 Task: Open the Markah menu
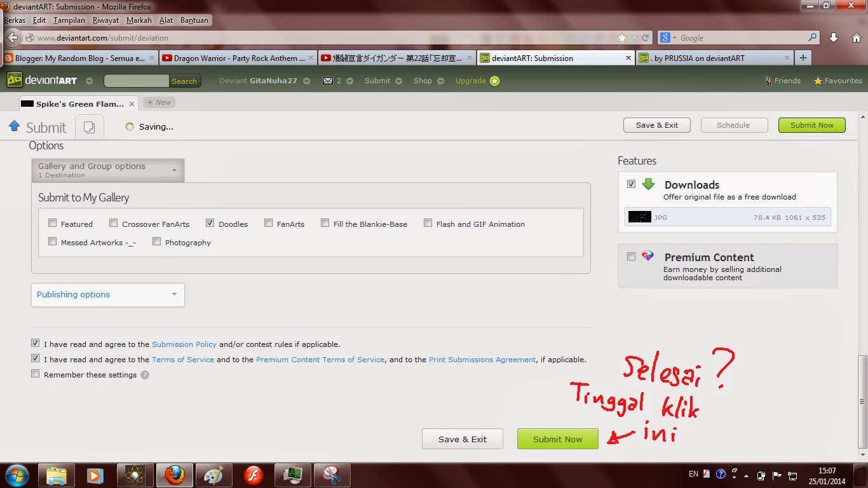(139, 20)
